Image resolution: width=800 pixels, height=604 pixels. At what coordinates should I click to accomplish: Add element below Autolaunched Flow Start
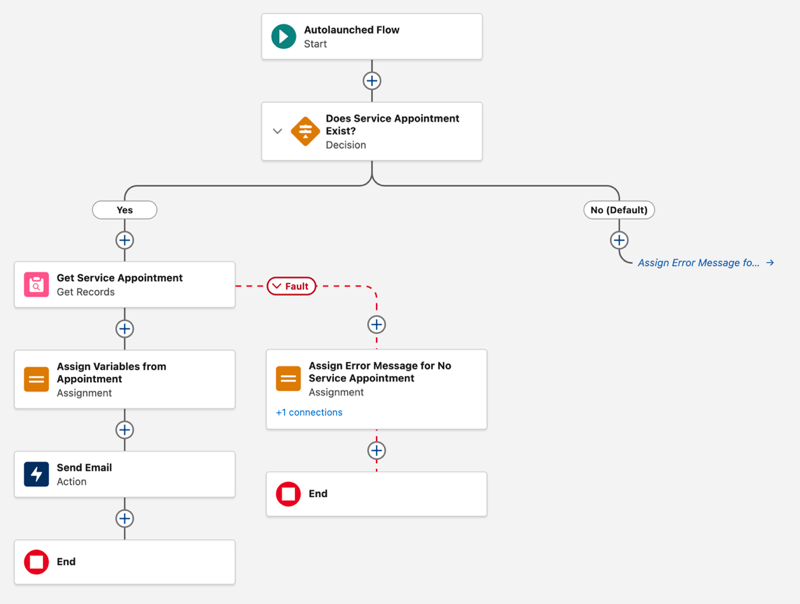372,81
